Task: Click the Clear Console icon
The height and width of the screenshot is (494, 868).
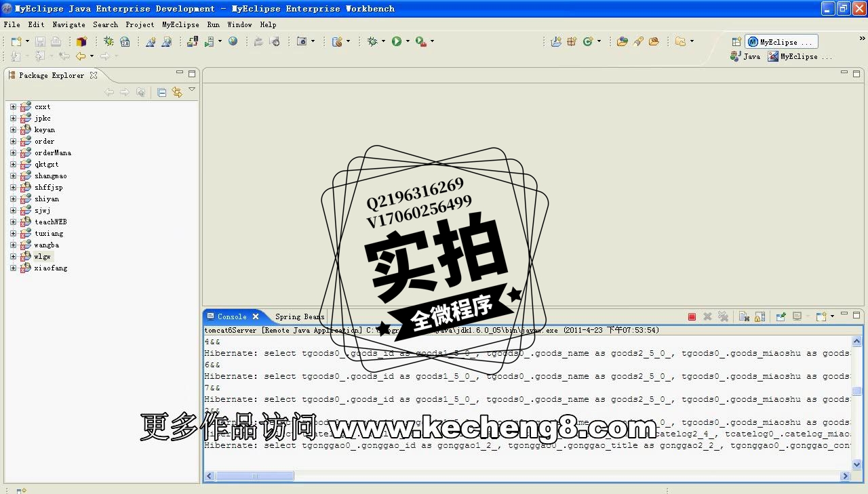Action: click(x=744, y=316)
